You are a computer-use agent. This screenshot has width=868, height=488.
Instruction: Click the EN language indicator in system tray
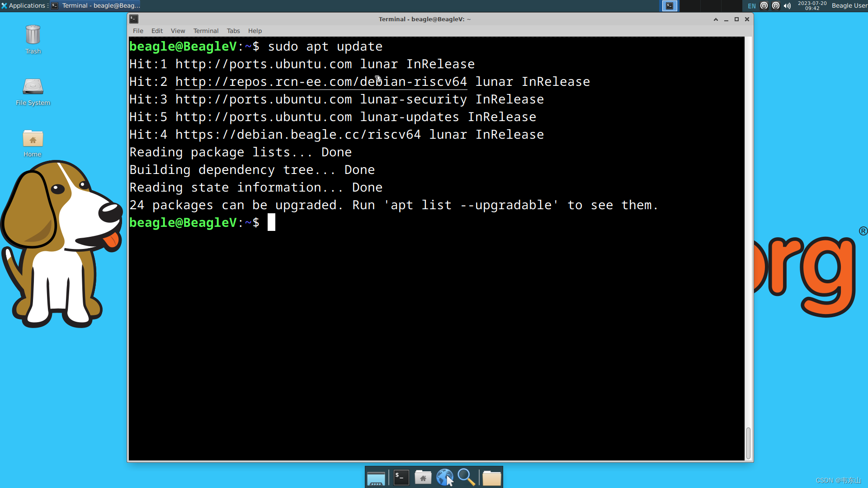(x=751, y=5)
